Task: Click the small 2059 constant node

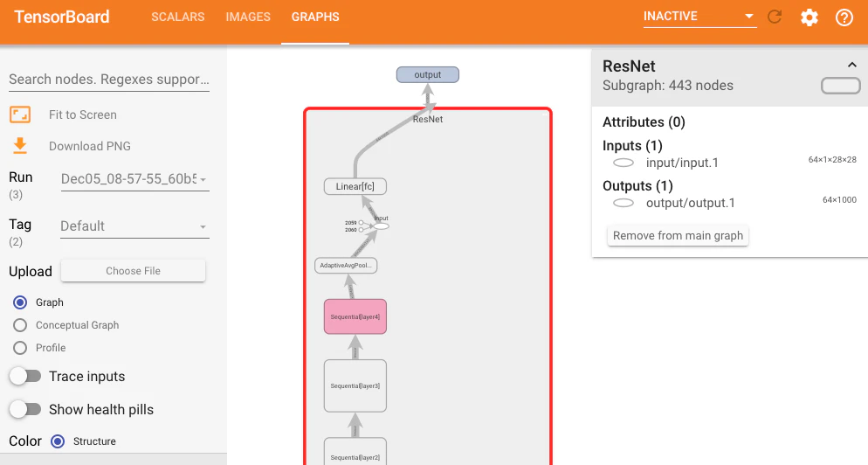Action: pyautogui.click(x=361, y=223)
